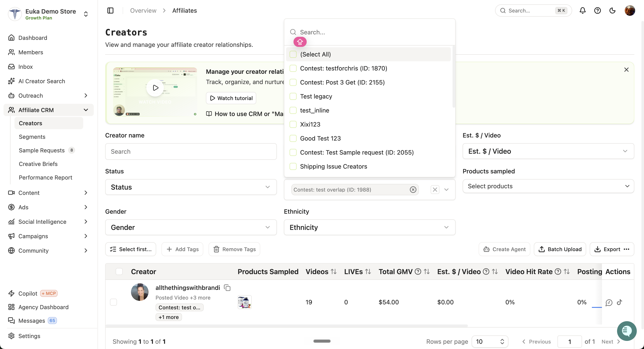Open the support chat bubble
This screenshot has width=644, height=349.
[x=626, y=331]
